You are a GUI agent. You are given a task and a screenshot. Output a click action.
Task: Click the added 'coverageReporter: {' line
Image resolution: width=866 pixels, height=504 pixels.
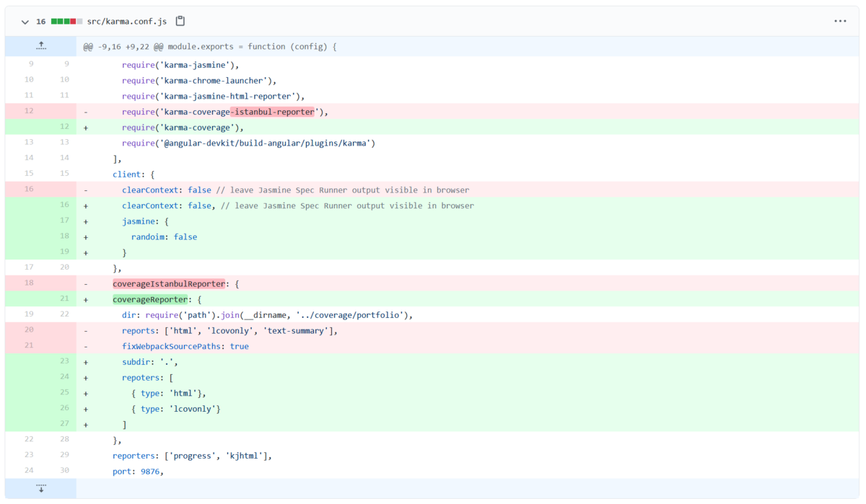point(468,300)
